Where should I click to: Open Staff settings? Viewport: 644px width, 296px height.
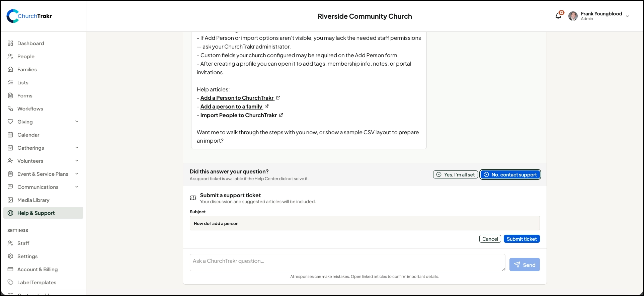pyautogui.click(x=43, y=243)
